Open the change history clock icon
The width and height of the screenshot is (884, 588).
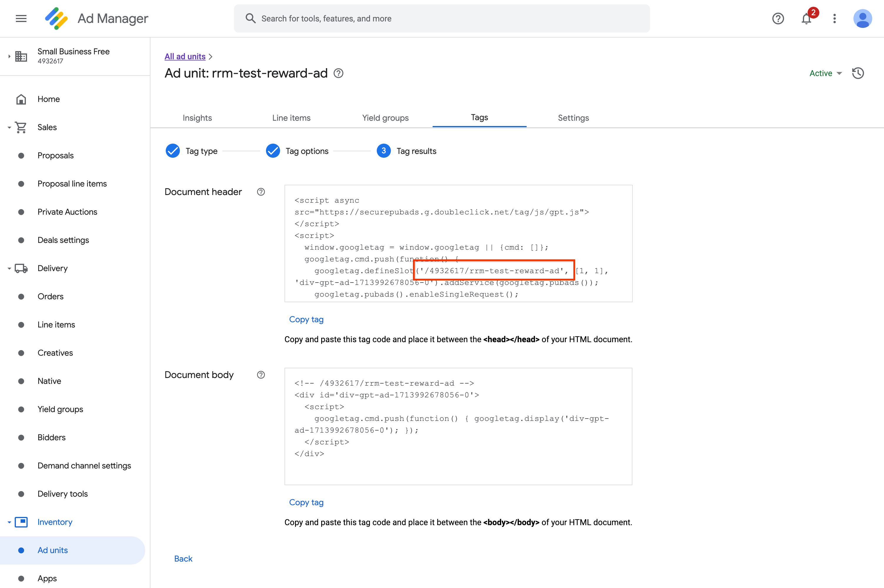click(x=858, y=73)
